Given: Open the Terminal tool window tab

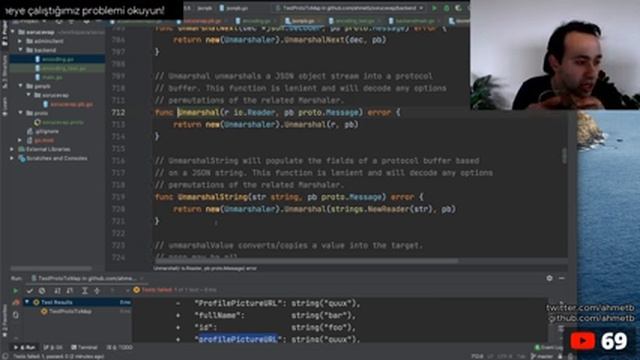Looking at the screenshot, I should pyautogui.click(x=85, y=347).
